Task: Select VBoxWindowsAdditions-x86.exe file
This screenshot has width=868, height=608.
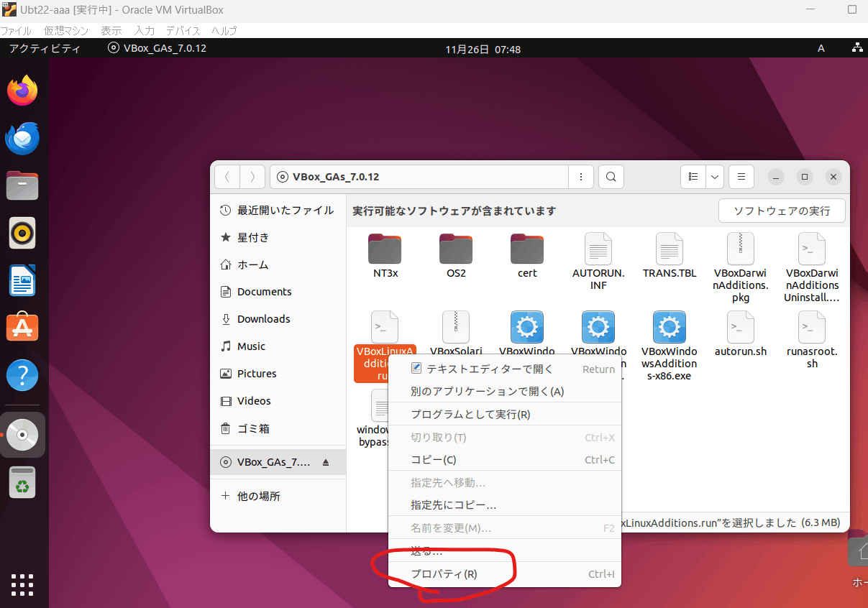Action: [670, 346]
